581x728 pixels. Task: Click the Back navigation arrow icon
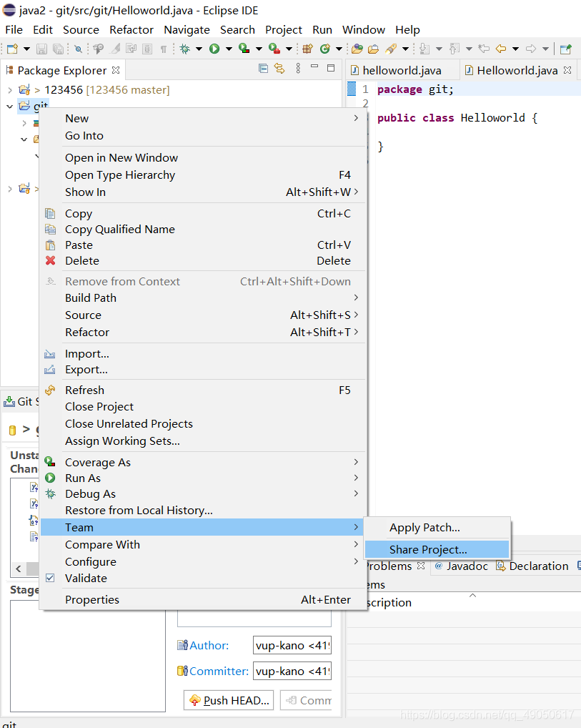pyautogui.click(x=501, y=49)
